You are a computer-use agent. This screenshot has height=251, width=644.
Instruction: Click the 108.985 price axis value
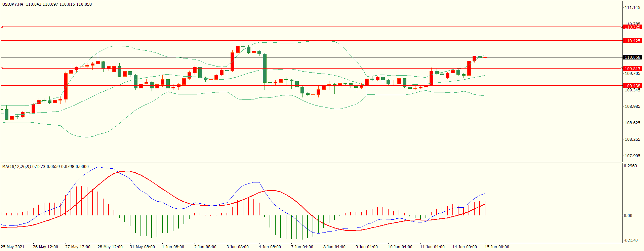632,107
